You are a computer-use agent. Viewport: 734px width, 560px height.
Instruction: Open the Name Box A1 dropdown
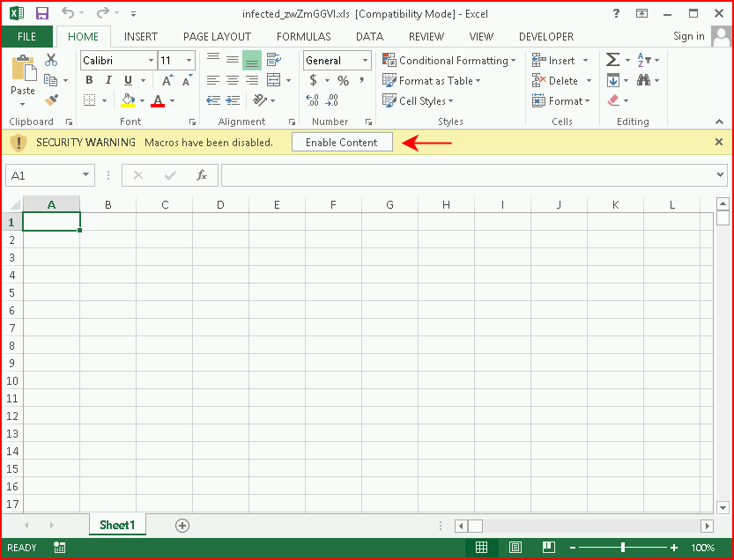85,175
